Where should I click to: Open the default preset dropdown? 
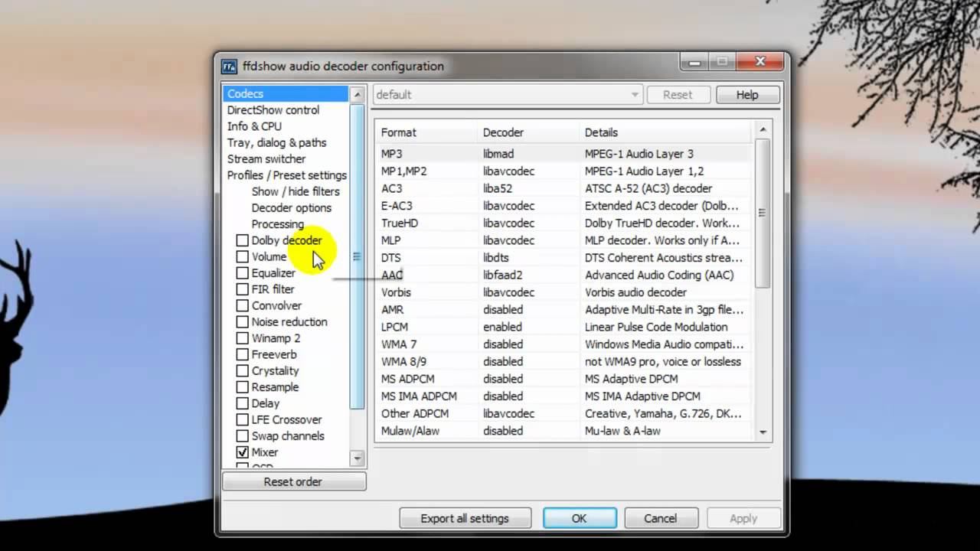pyautogui.click(x=507, y=95)
